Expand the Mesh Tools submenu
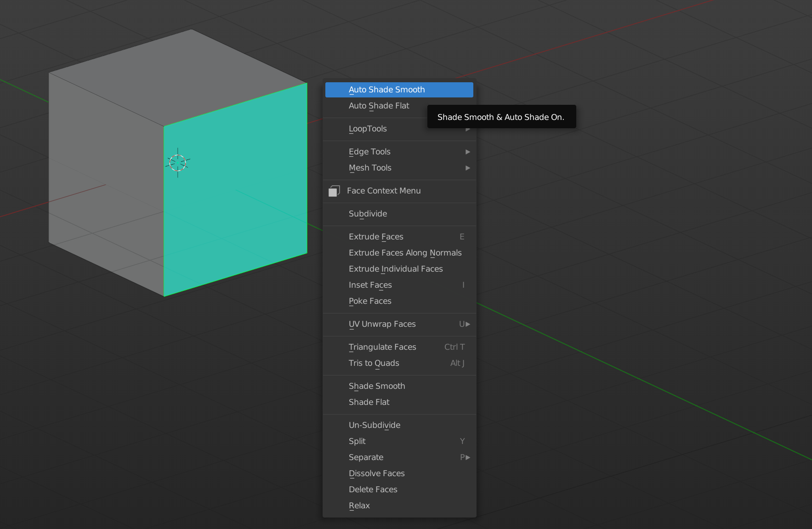Screen dimensions: 812x529 pos(399,168)
